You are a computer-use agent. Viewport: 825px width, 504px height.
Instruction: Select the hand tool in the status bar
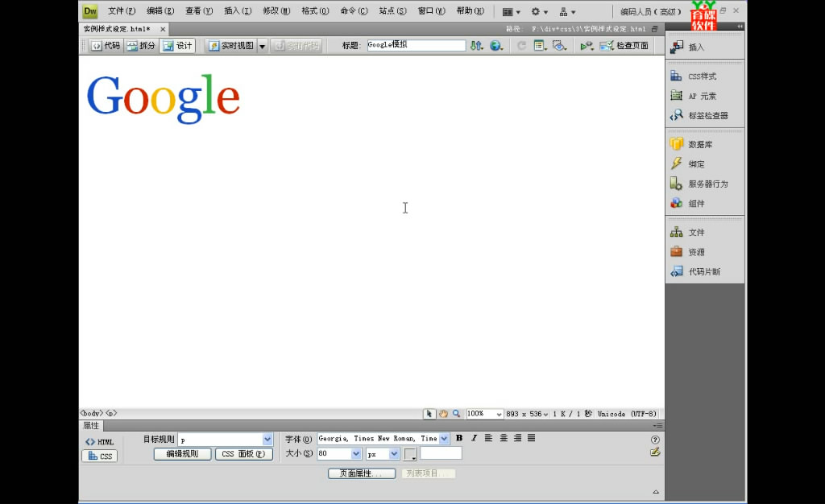click(443, 414)
